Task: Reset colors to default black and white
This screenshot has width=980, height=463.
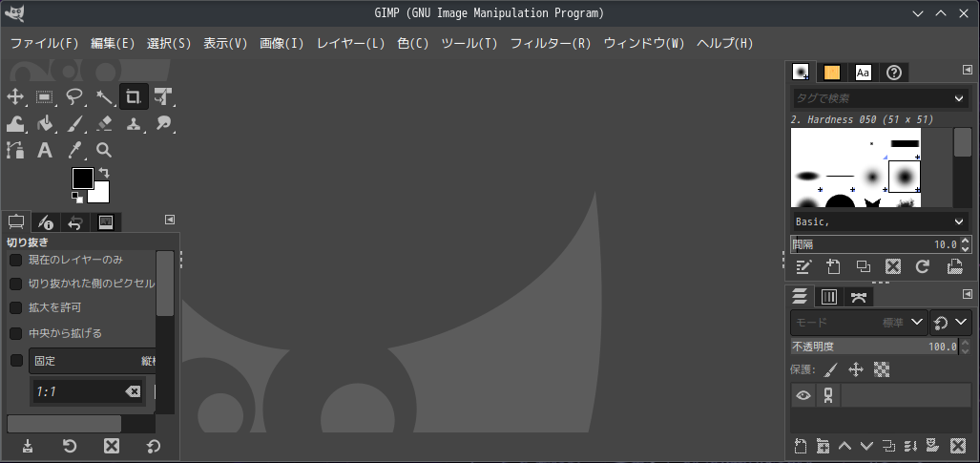Action: (77, 198)
